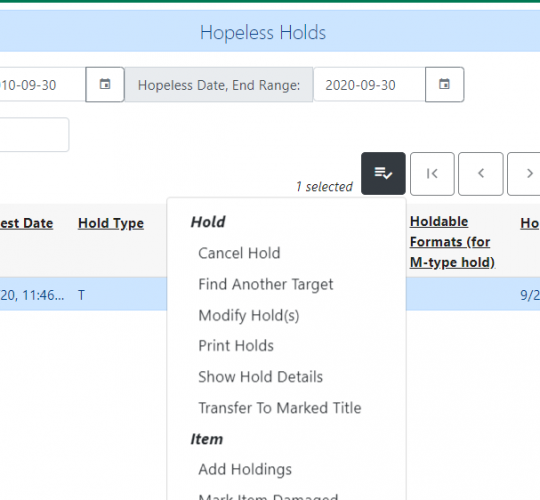The width and height of the screenshot is (540, 500).
Task: Click the 'Hopeless Date, End Range:' label
Action: pos(219,85)
